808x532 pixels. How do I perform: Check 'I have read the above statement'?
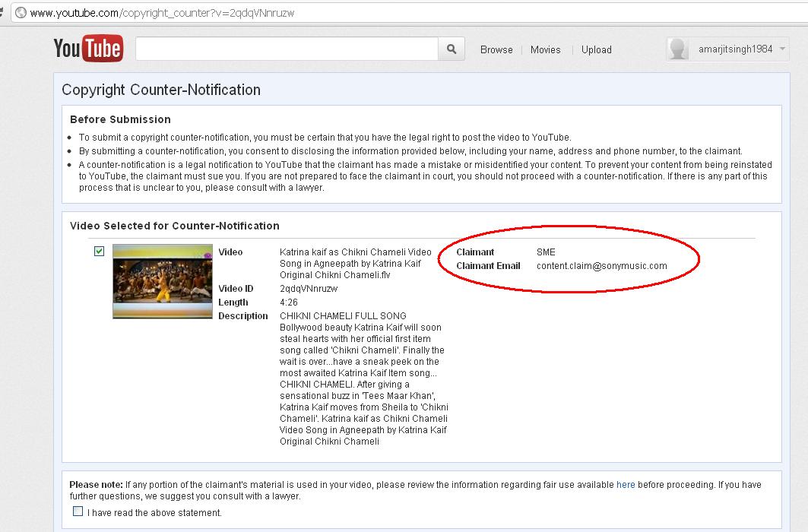click(x=78, y=511)
